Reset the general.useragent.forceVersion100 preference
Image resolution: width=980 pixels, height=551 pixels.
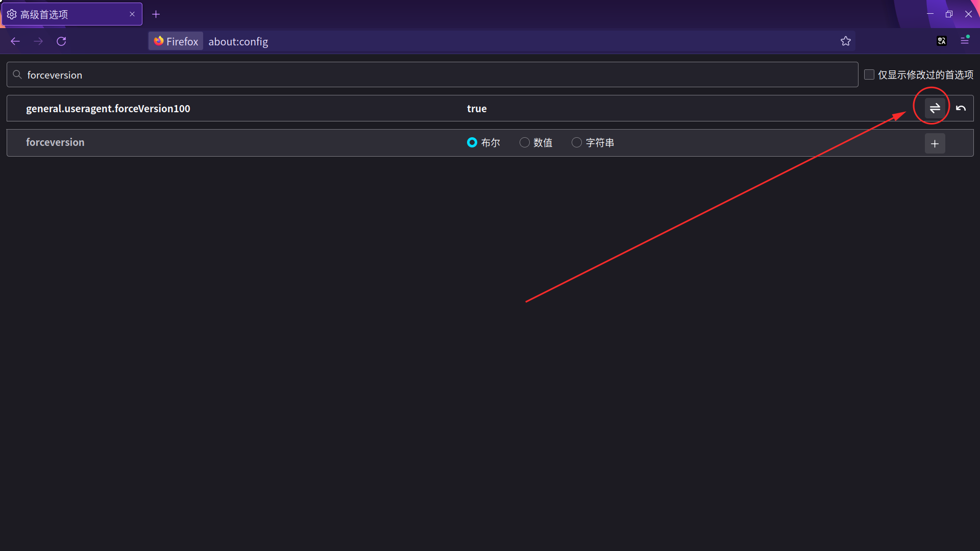[961, 108]
